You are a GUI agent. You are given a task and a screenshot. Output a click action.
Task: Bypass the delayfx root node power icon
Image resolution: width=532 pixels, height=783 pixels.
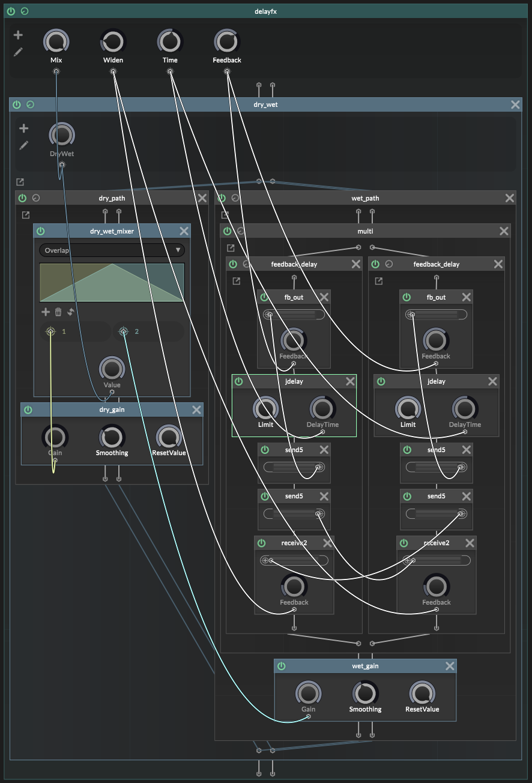tap(11, 11)
